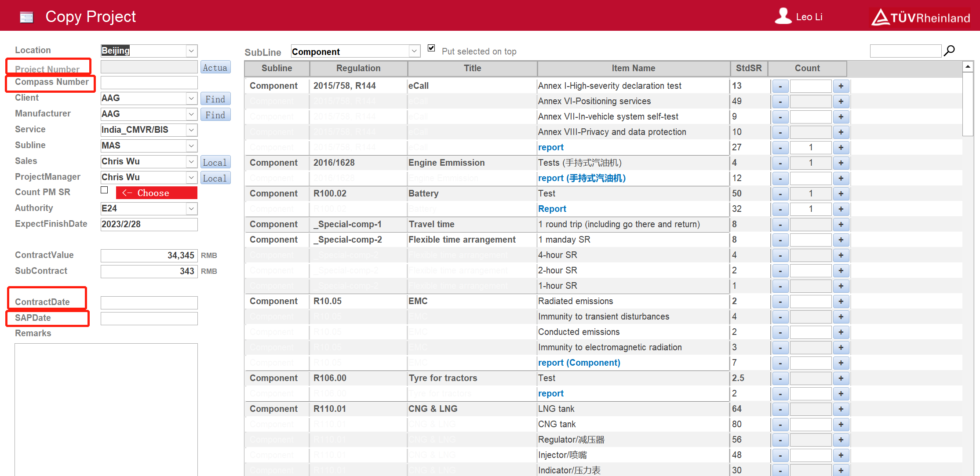The height and width of the screenshot is (476, 980).
Task: Click minus on Immunity to transient disturbances row
Action: [x=780, y=317]
